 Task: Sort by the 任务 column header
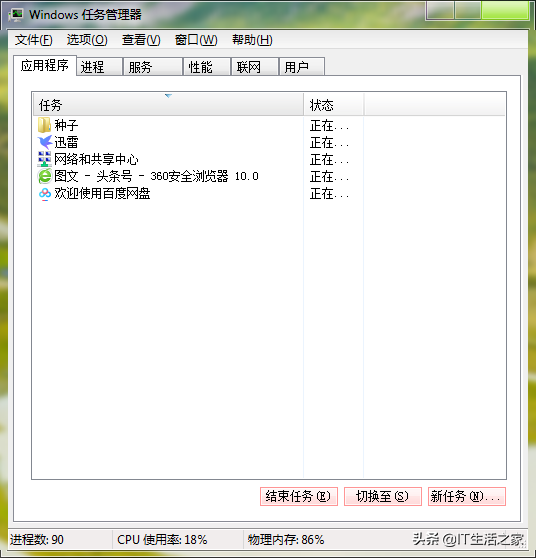[168, 105]
